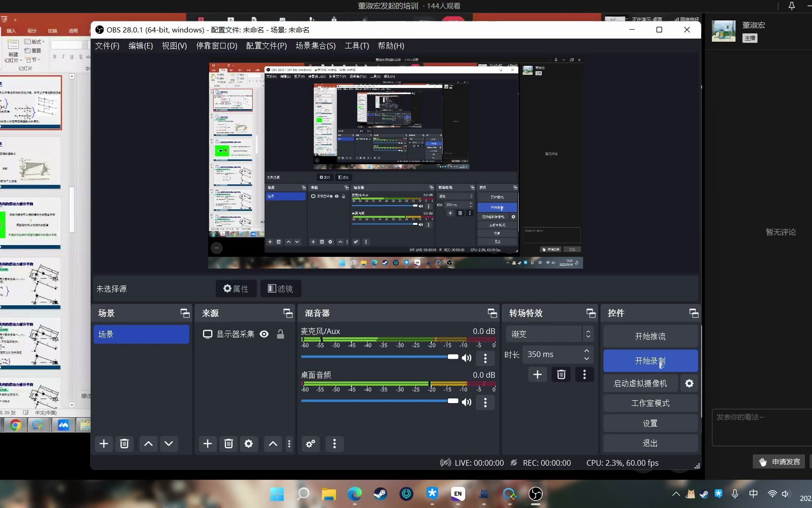Open 场景集合(S) menu
This screenshot has width=812, height=508.
pos(316,46)
